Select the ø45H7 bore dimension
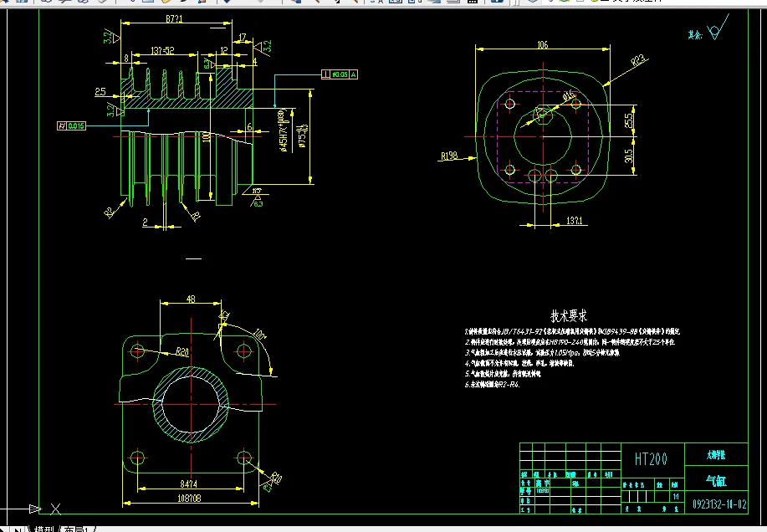The image size is (767, 532). [x=284, y=130]
